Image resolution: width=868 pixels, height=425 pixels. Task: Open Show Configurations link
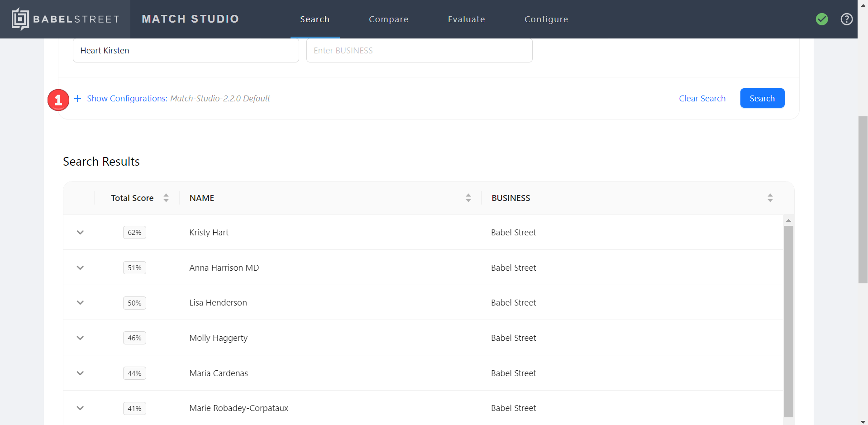[127, 98]
